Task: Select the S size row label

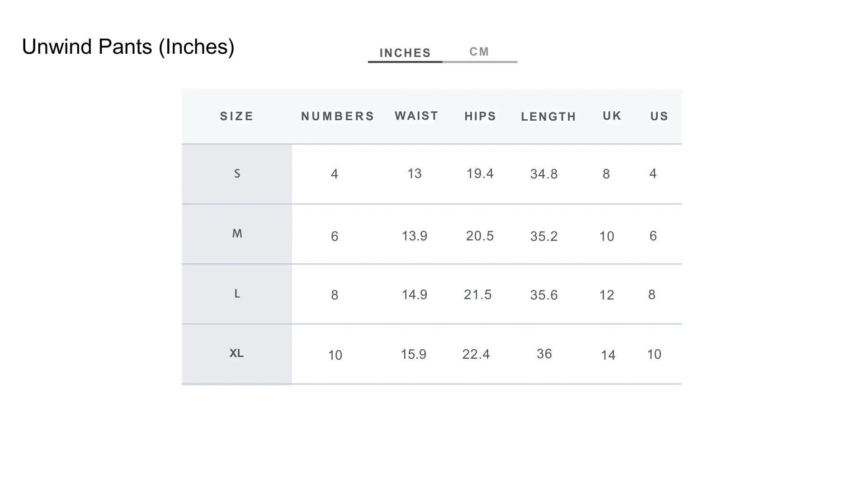Action: point(237,174)
